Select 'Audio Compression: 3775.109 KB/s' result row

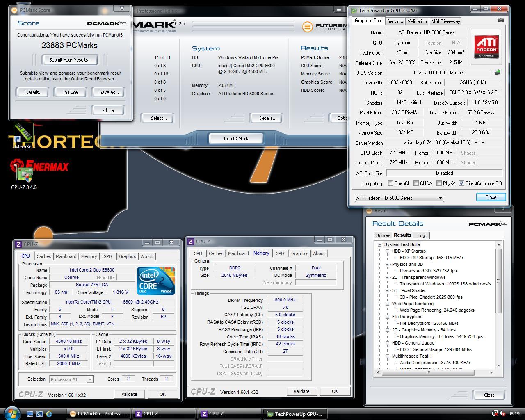(435, 363)
